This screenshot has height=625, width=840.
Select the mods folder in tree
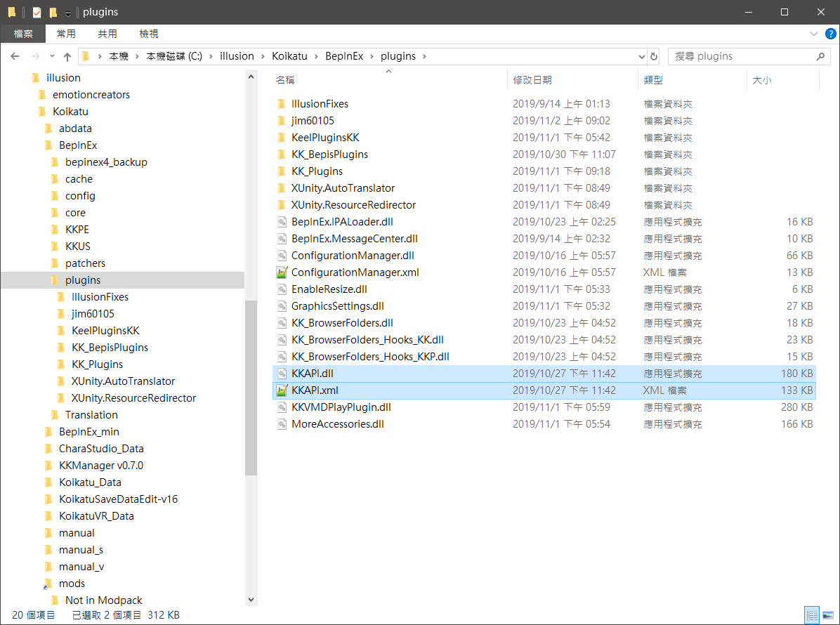coord(72,584)
